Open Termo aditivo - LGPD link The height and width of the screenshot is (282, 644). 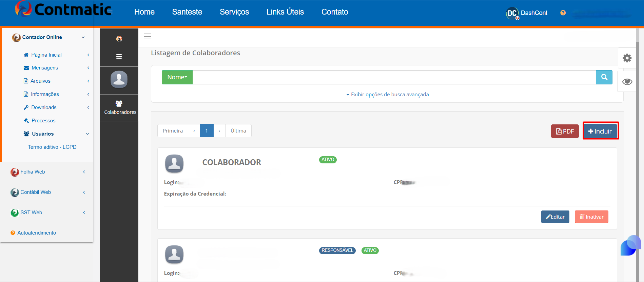(52, 147)
